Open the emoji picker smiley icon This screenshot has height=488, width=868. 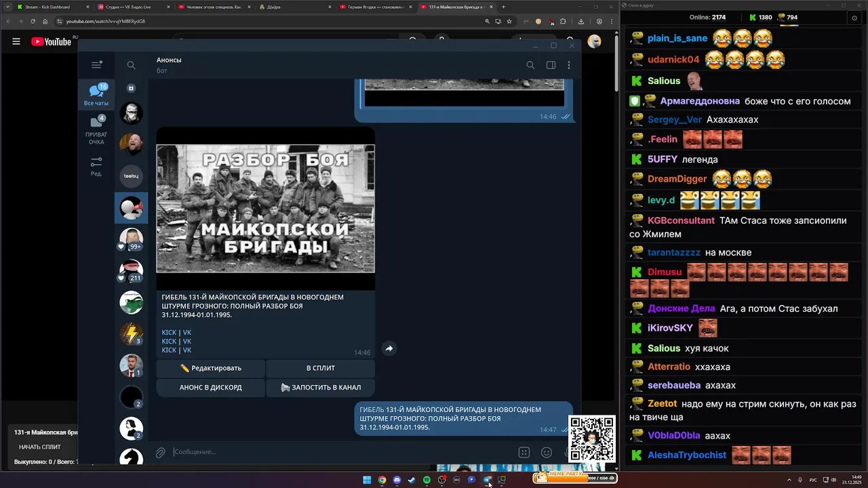click(547, 452)
